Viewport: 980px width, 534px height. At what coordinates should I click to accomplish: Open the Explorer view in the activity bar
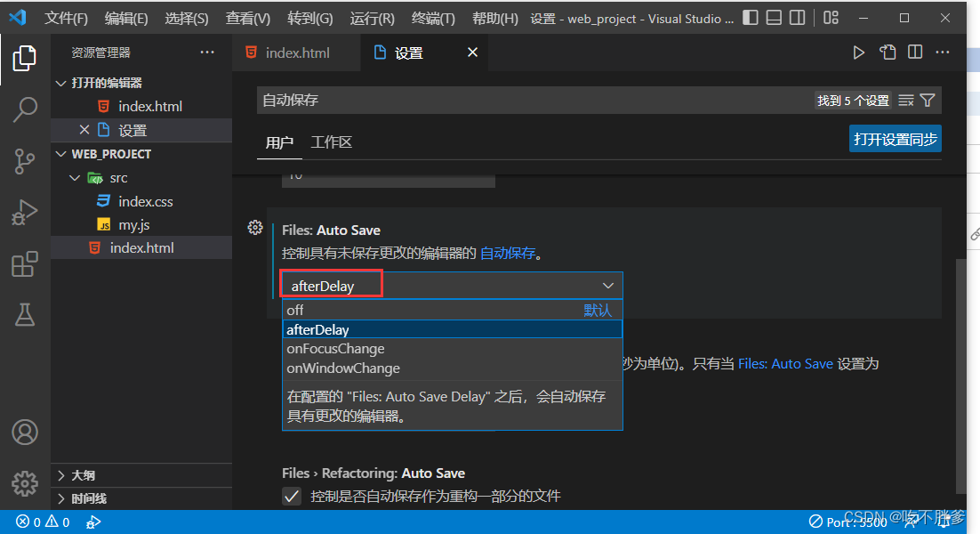24,58
